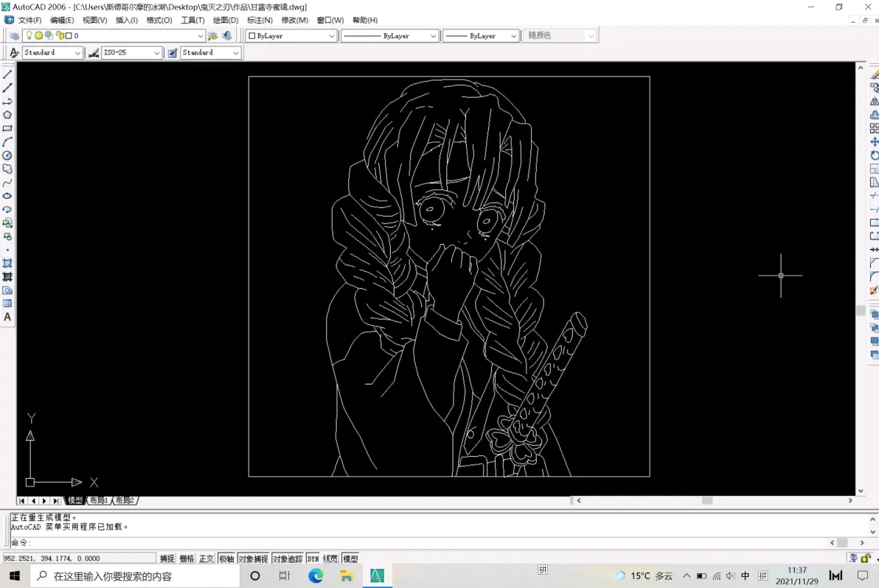Toggle 正交 ortho mode

(x=206, y=559)
